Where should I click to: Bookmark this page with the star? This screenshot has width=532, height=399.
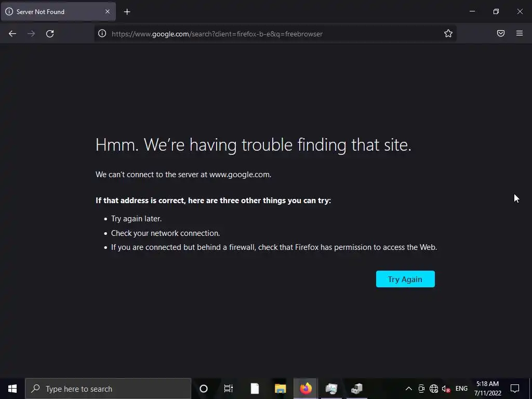tap(448, 33)
